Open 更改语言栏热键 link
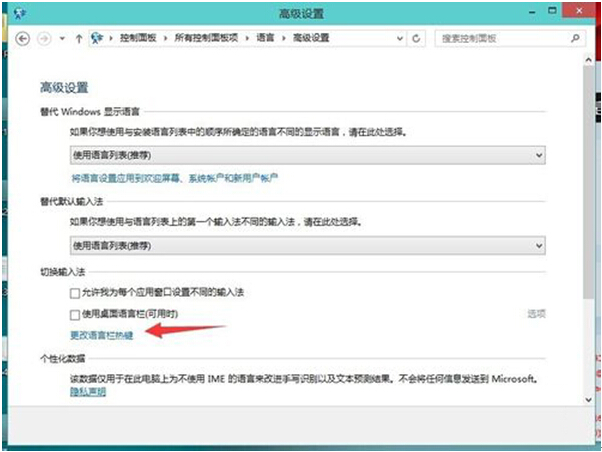 click(100, 333)
